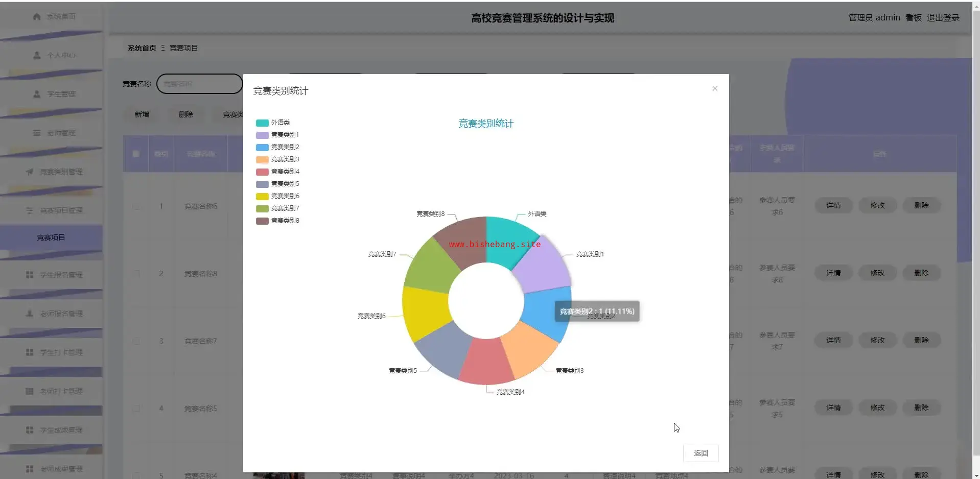Click 退出登录 to log out
Image resolution: width=980 pixels, height=479 pixels.
(x=943, y=18)
